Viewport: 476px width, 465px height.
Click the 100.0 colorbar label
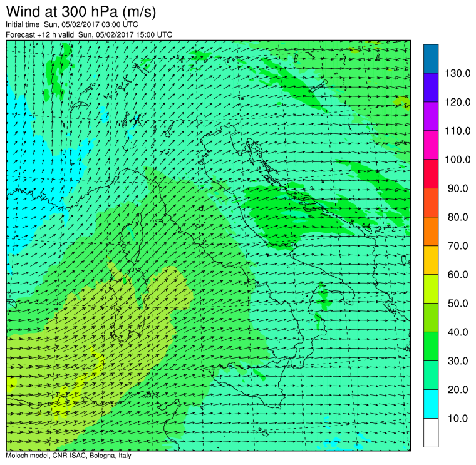pos(457,160)
